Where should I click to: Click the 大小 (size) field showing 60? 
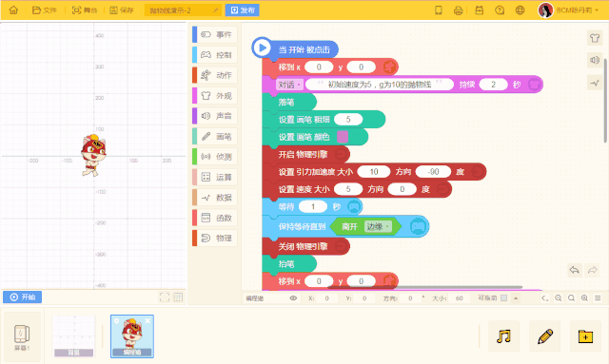tap(460, 298)
